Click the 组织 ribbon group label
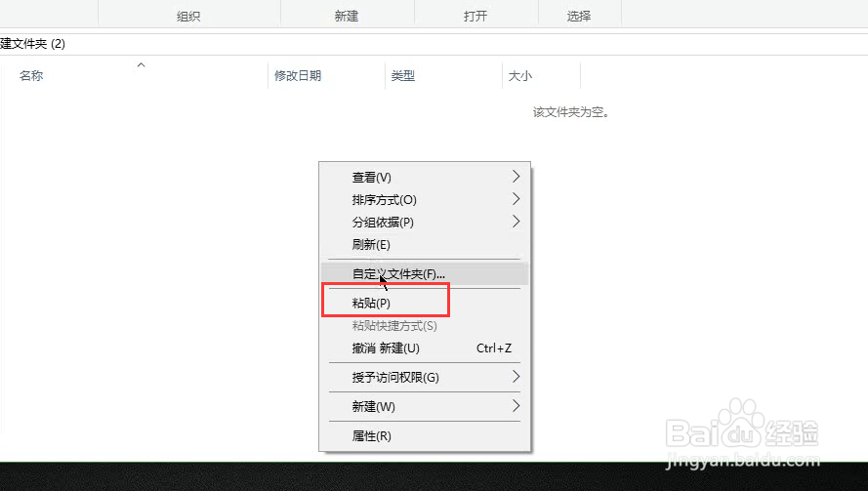This screenshot has height=491, width=868. (188, 16)
